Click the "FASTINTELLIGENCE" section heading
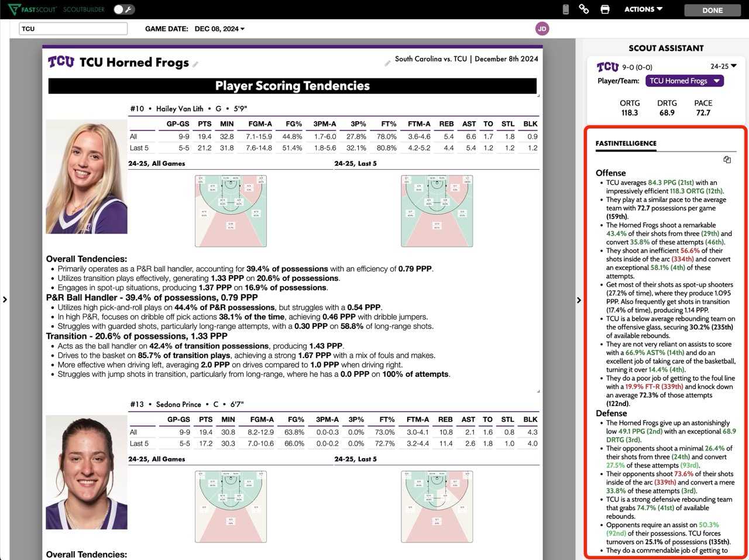Viewport: 749px width, 560px height. pyautogui.click(x=626, y=143)
